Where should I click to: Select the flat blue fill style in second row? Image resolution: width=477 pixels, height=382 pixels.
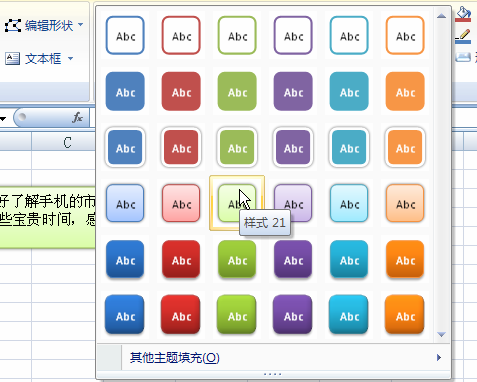tap(125, 91)
